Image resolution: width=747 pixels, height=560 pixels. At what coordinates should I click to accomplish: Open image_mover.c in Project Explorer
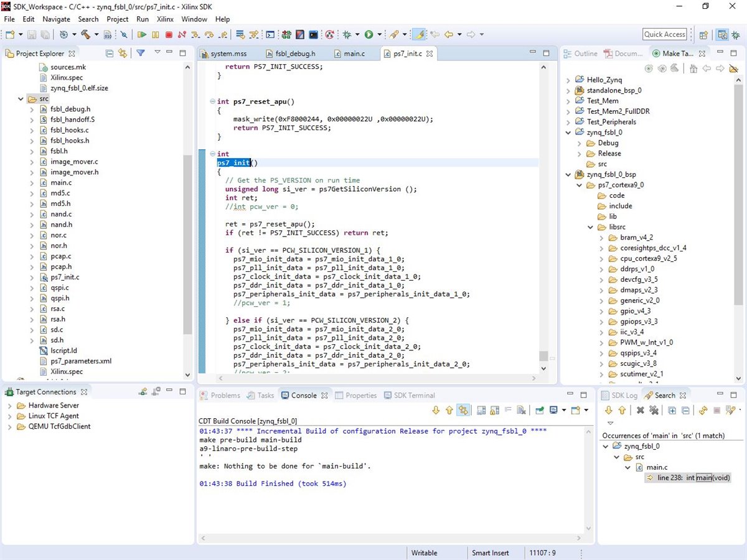(x=74, y=162)
